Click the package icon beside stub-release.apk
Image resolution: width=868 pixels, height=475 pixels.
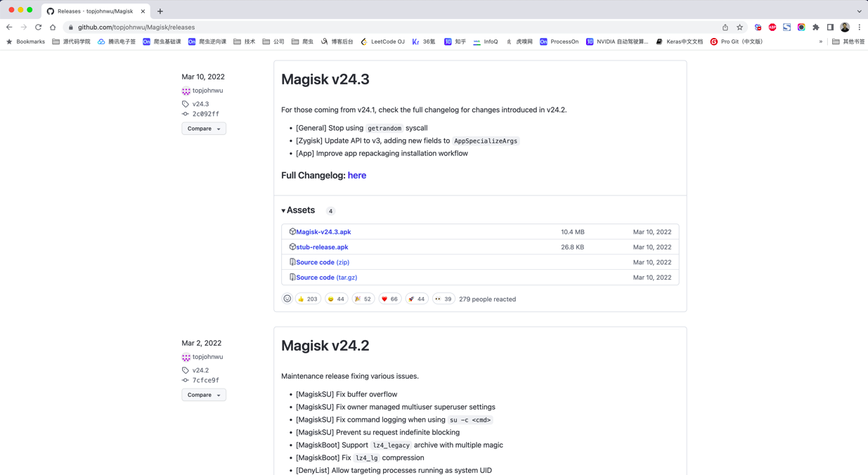pyautogui.click(x=292, y=247)
